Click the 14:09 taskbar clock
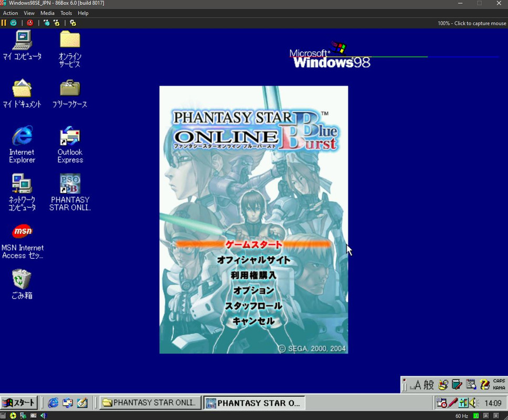This screenshot has width=508, height=420. (x=493, y=403)
